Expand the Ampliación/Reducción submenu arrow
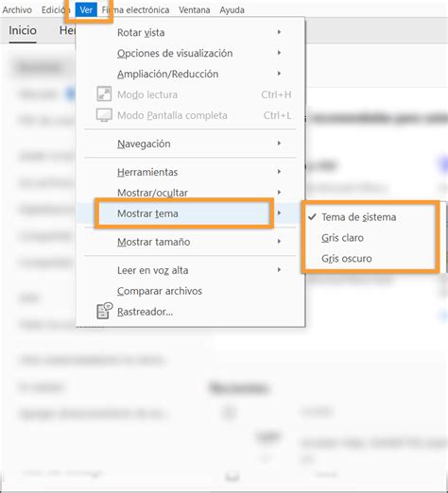The width and height of the screenshot is (448, 493). tap(279, 74)
